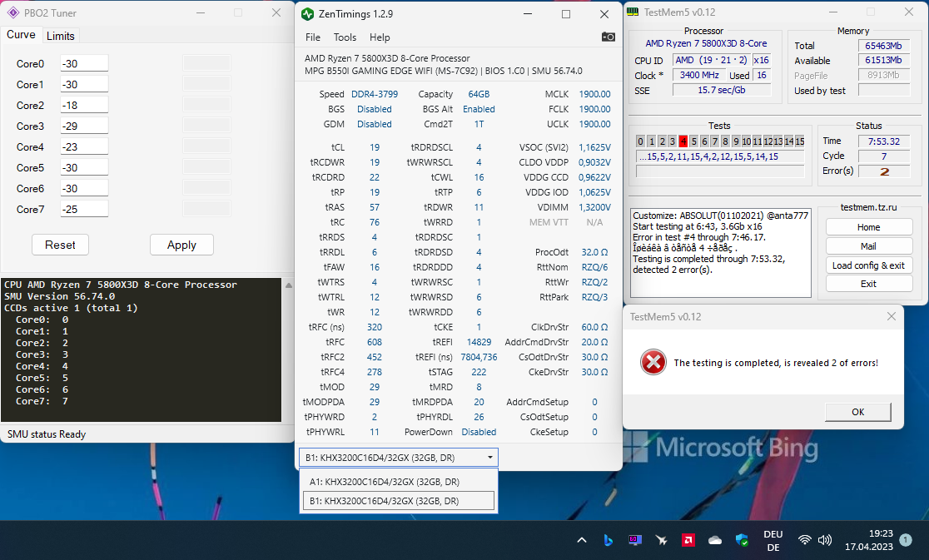
Task: Click Exit button in TestMem5
Action: coord(868,284)
